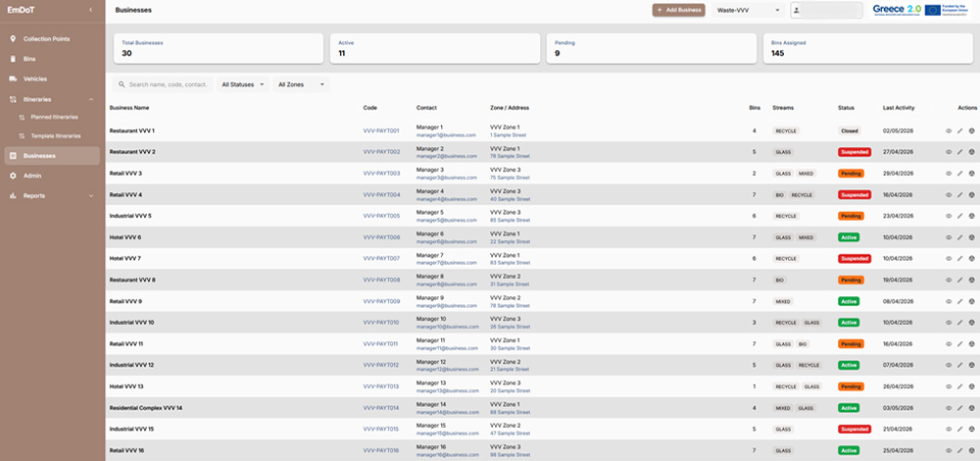980x461 pixels.
Task: Click eye icon for Industrial VVV 15
Action: pos(948,429)
